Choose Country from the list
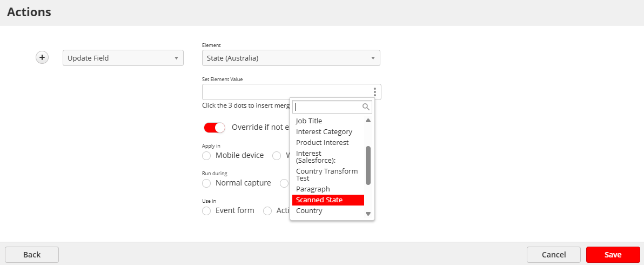Screen dimensions: 644x265 tap(328, 211)
